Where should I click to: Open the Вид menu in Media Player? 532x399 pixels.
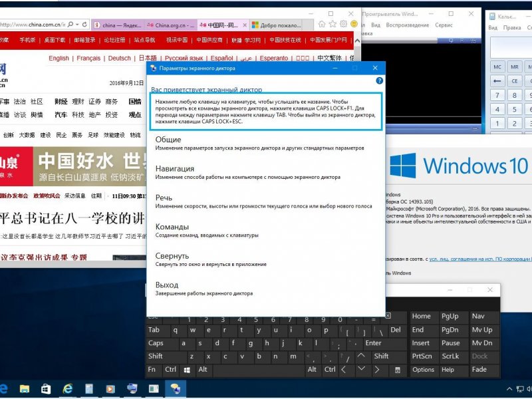coord(375,25)
